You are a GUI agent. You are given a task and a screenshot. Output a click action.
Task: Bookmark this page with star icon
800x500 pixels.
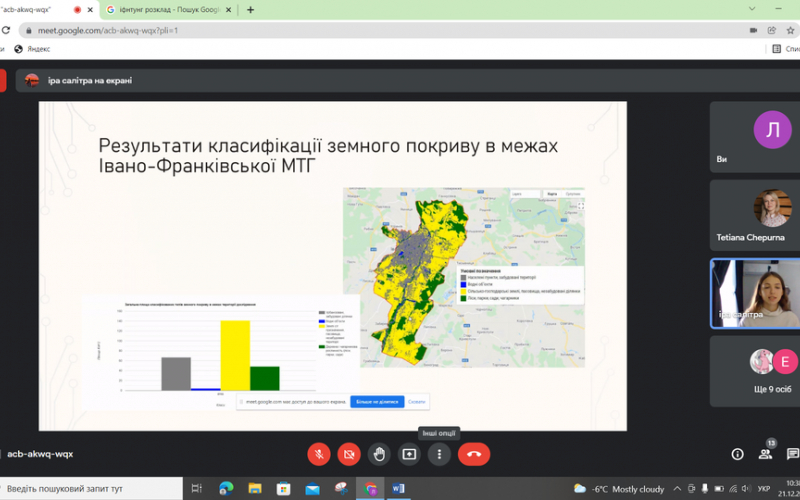pos(790,30)
